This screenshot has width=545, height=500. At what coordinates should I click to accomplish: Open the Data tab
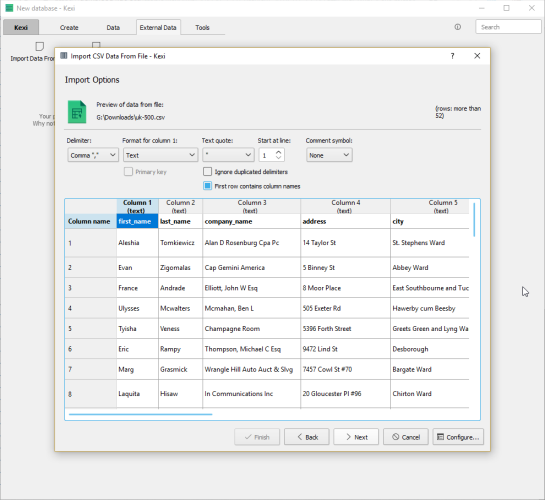(113, 27)
